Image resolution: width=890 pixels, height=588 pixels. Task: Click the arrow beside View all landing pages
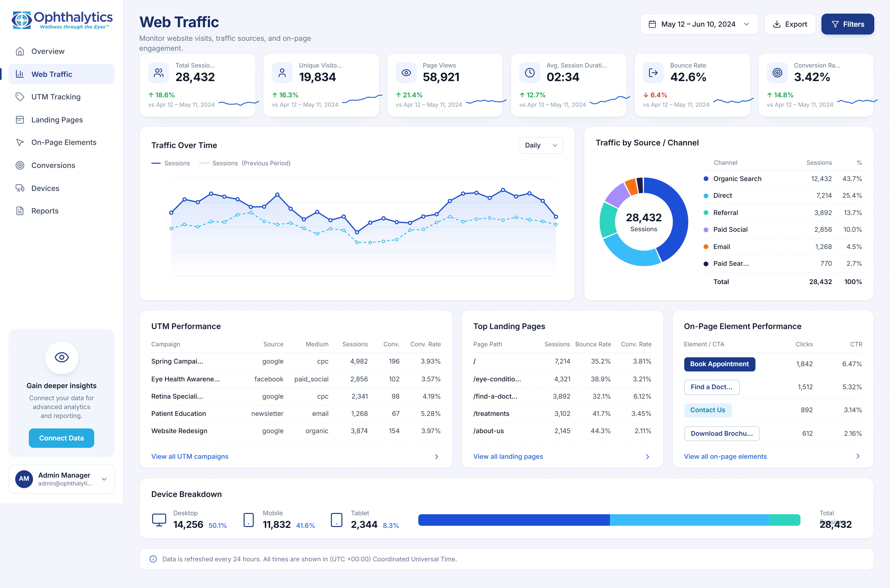click(x=647, y=457)
